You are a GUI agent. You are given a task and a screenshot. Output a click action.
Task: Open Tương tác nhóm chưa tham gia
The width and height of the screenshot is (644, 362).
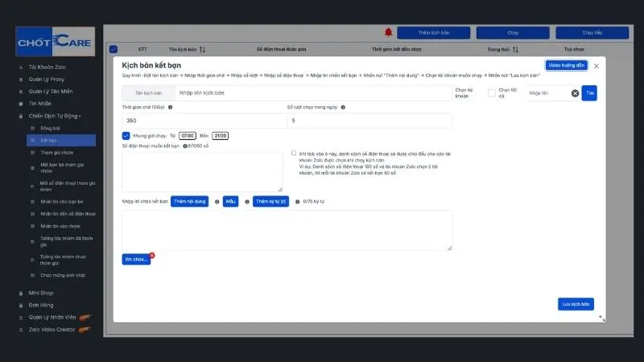coord(63,260)
